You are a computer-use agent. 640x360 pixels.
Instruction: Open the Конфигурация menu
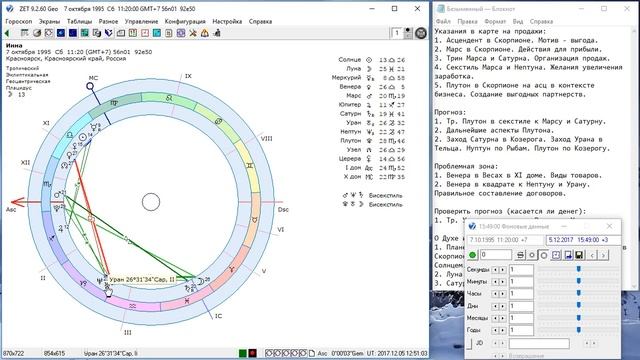(185, 21)
